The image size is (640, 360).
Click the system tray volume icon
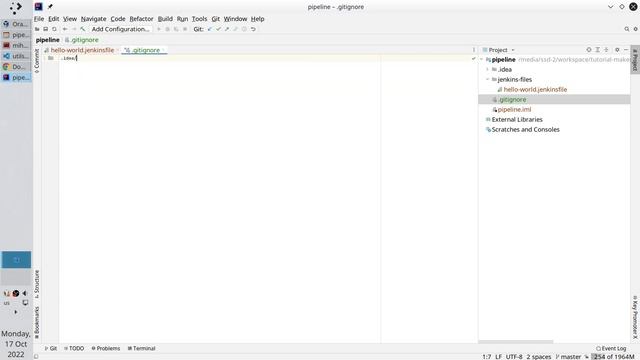pos(24,293)
